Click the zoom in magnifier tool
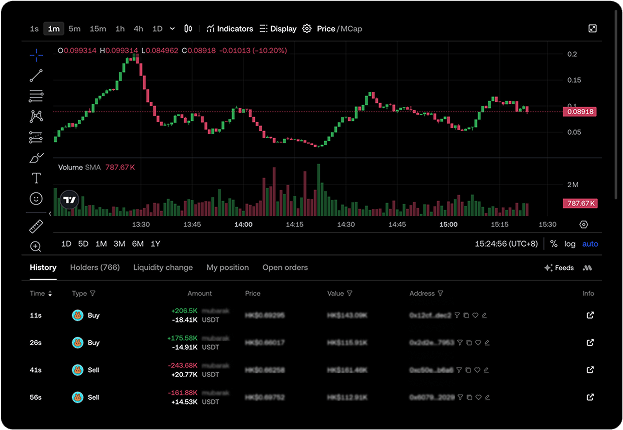The image size is (623, 430). click(36, 246)
